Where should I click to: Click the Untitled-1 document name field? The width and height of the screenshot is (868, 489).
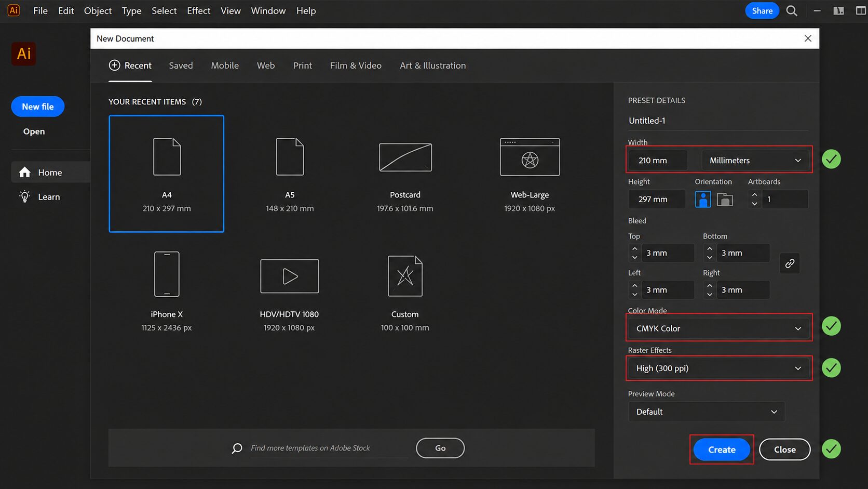click(x=718, y=121)
